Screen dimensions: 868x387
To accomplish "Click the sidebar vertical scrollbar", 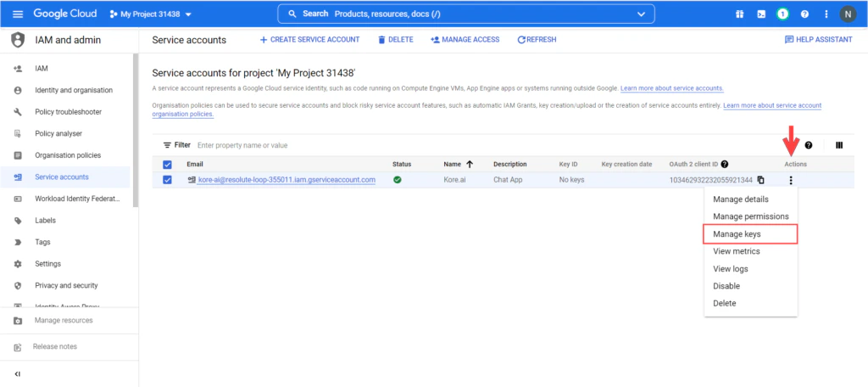I will pyautogui.click(x=136, y=131).
